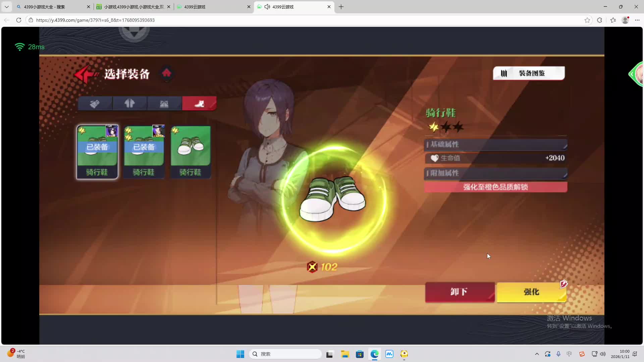Image resolution: width=644 pixels, height=362 pixels.
Task: Expand the green floating side panel arrow
Action: [x=632, y=74]
